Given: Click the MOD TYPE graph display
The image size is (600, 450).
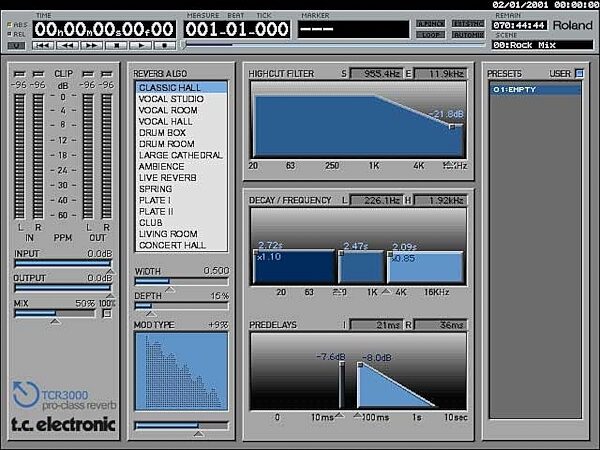Looking at the screenshot, I should coord(181,372).
